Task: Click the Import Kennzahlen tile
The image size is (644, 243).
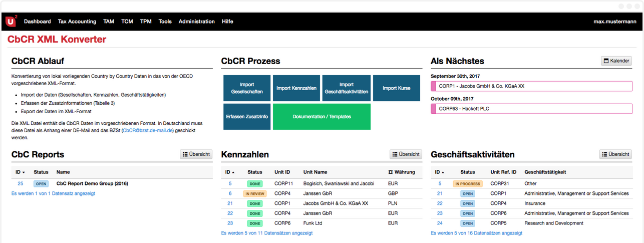Action: (296, 88)
